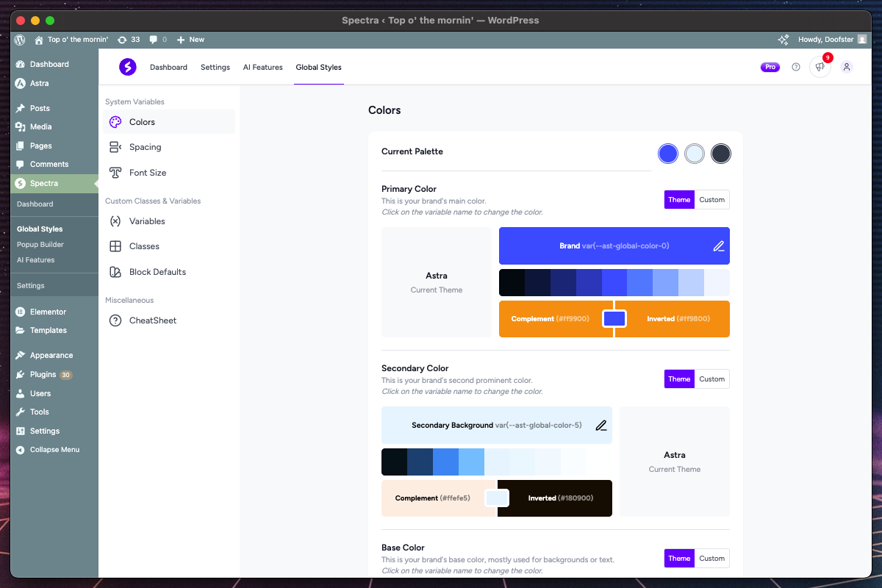882x588 pixels.
Task: Select Theme for Secondary Color
Action: click(679, 379)
